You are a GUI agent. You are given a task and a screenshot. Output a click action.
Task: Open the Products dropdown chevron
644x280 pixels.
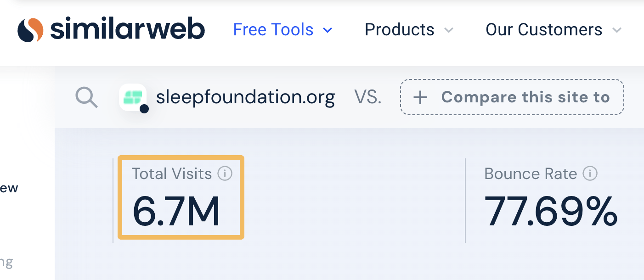449,30
